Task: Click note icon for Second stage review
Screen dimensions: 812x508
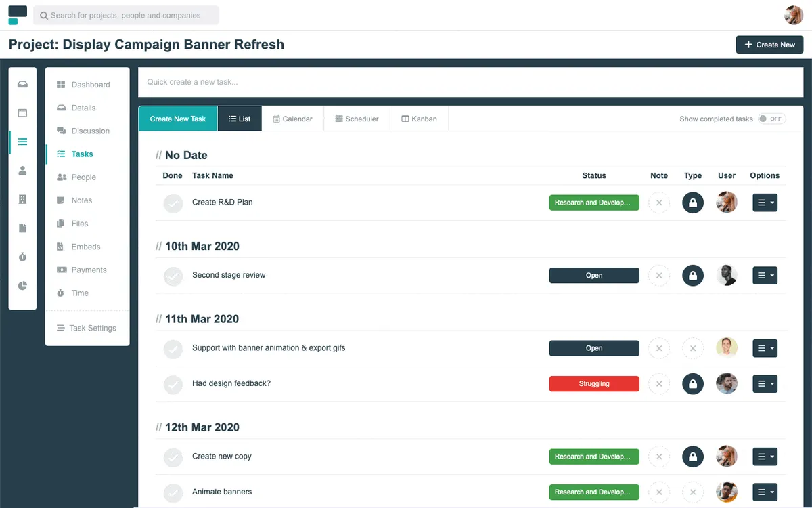Action: tap(659, 276)
